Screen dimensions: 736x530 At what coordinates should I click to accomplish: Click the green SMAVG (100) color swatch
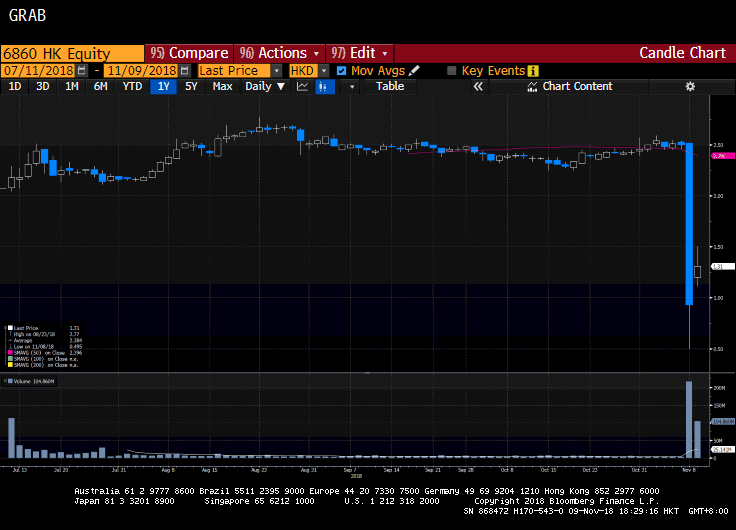(10, 359)
